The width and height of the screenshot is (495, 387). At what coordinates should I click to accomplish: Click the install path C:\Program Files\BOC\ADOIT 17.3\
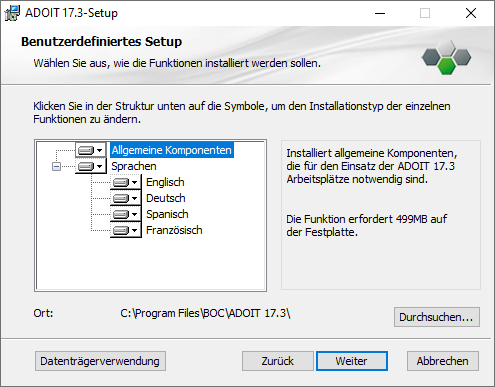click(x=205, y=313)
